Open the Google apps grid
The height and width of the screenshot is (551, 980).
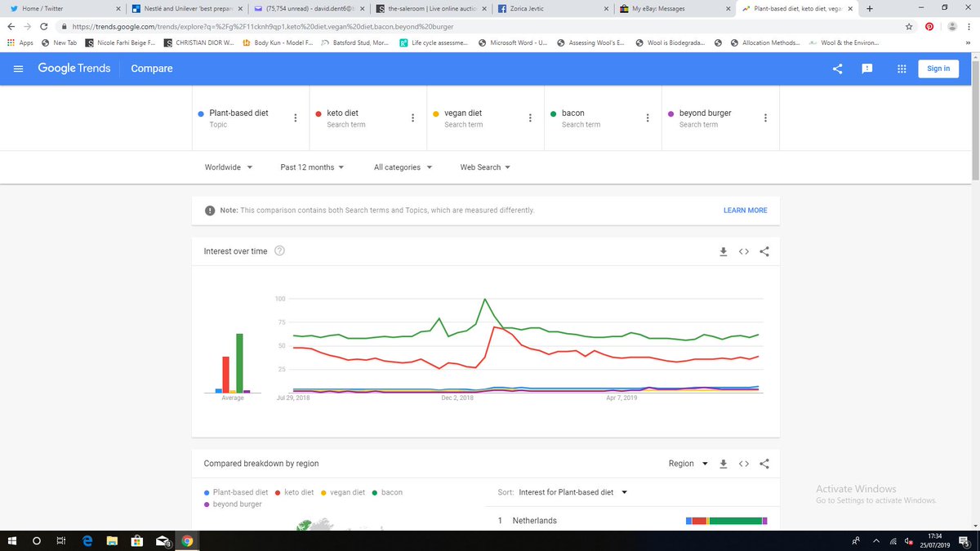[x=901, y=69]
